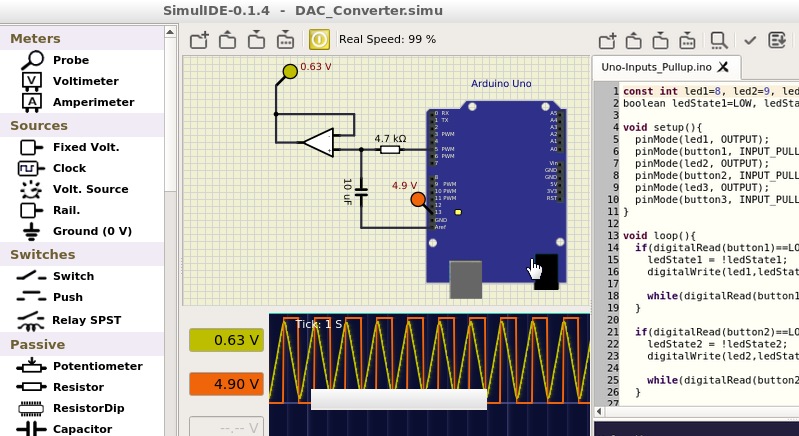Select the Switch component
The height and width of the screenshot is (436, 799).
click(55, 276)
